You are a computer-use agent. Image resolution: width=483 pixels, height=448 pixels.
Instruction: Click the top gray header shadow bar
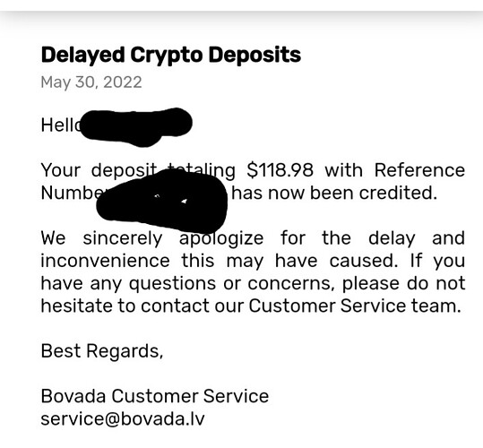pyautogui.click(x=242, y=19)
